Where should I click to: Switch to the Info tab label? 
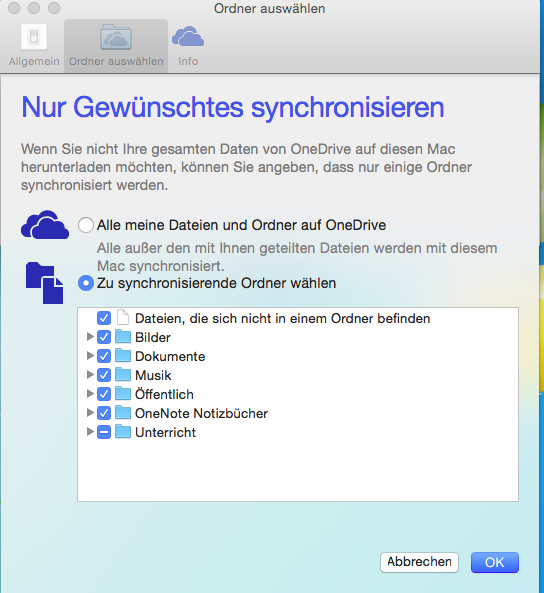(x=188, y=61)
